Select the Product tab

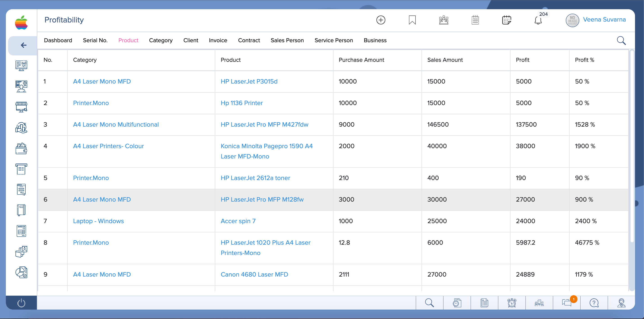click(128, 40)
